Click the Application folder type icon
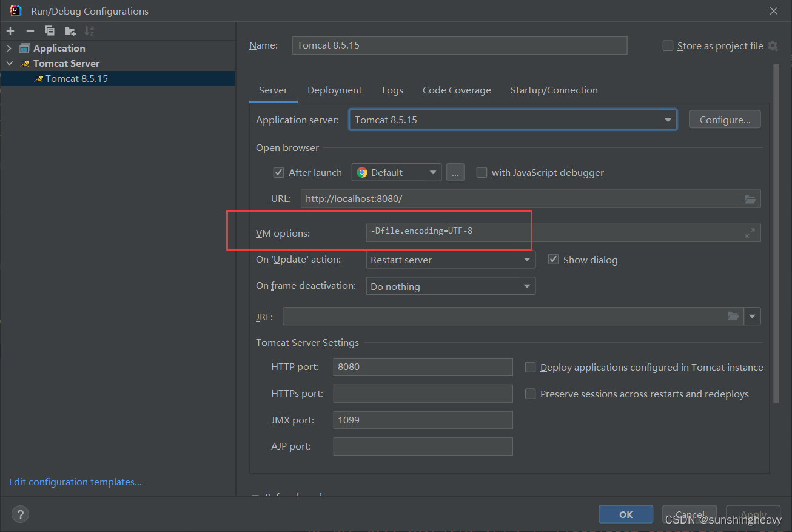792x532 pixels. click(x=25, y=49)
